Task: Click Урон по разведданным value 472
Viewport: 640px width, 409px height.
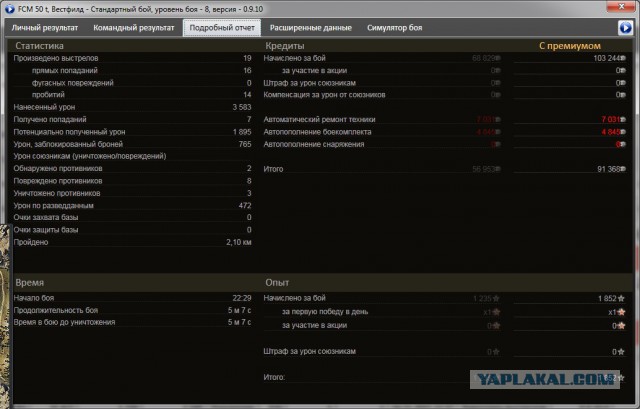Action: pos(245,205)
